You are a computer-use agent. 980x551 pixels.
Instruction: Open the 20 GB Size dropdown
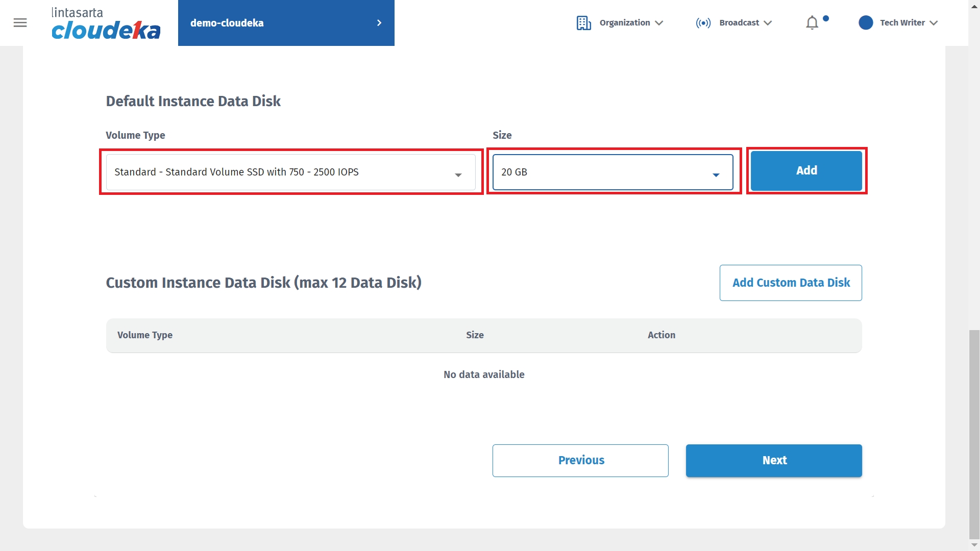click(612, 172)
